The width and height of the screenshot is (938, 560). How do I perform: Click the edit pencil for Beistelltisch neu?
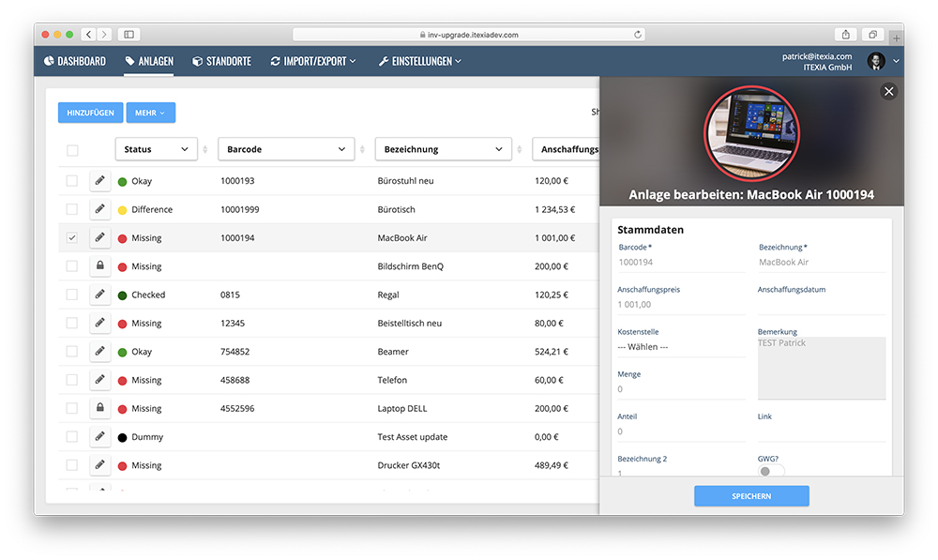[100, 323]
